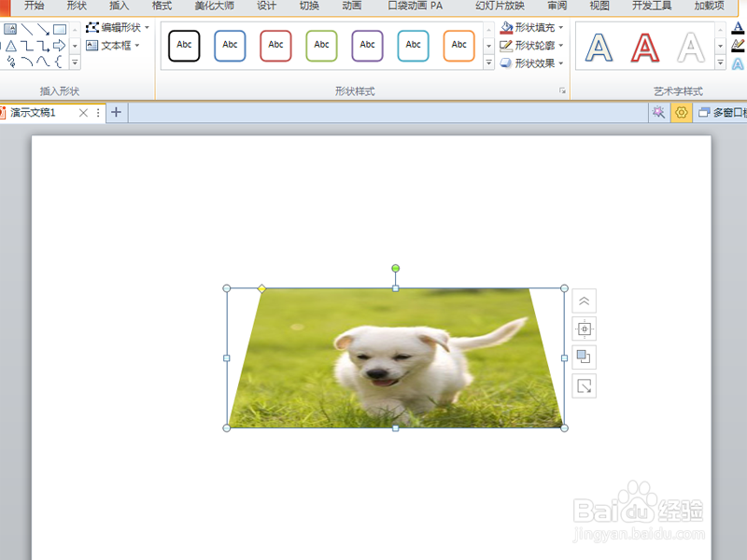Viewport: 747px width, 560px height.
Task: Click the bring-forward chevrons floating button
Action: [x=585, y=301]
